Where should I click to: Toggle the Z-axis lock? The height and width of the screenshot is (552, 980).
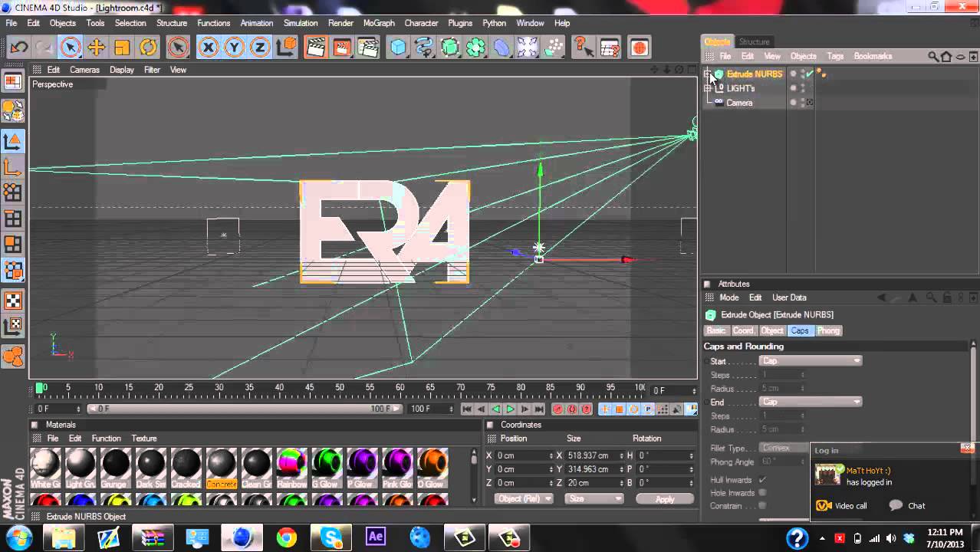[260, 48]
